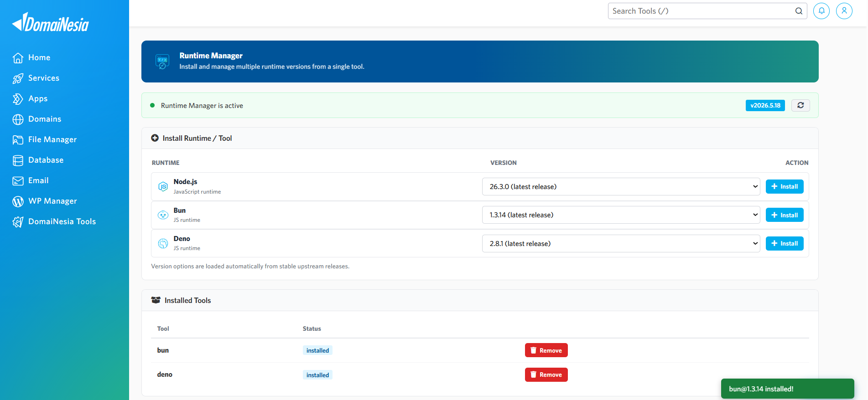Open Email from sidebar
This screenshot has height=400, width=868.
click(x=38, y=181)
